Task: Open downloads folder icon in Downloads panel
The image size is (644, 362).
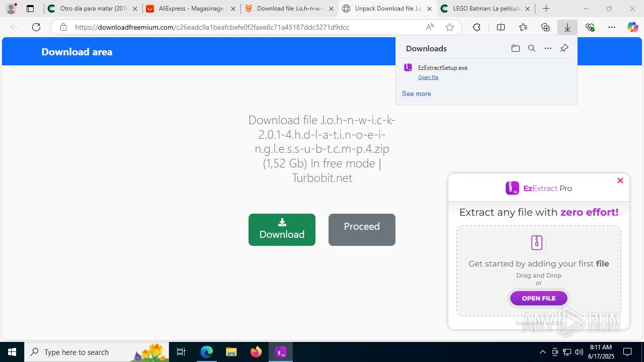Action: [x=515, y=48]
